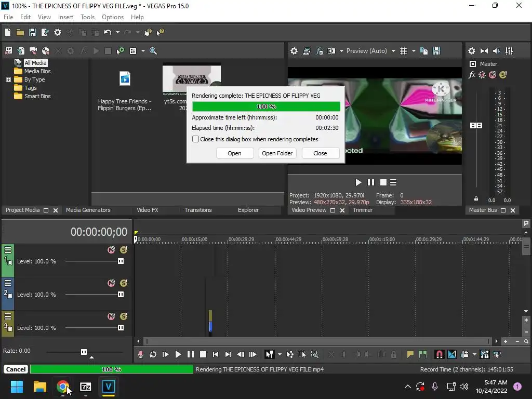
Task: Open the File menu
Action: pos(8,17)
